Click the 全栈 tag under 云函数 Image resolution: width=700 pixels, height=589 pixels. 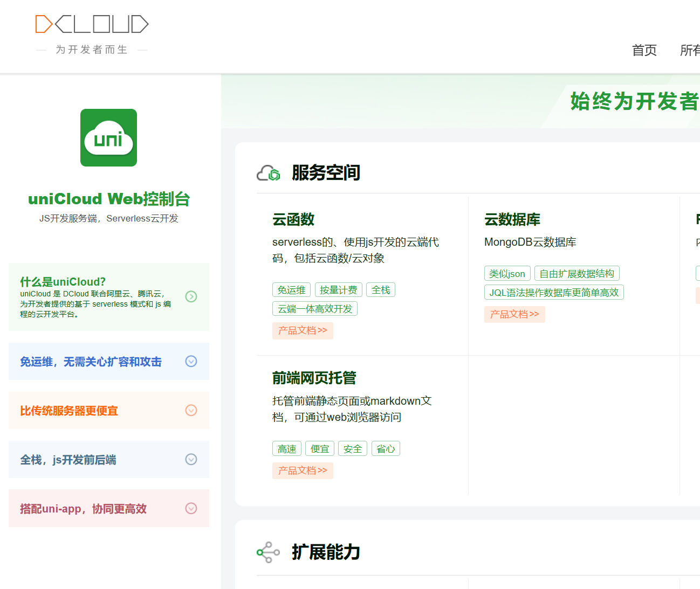pyautogui.click(x=381, y=290)
